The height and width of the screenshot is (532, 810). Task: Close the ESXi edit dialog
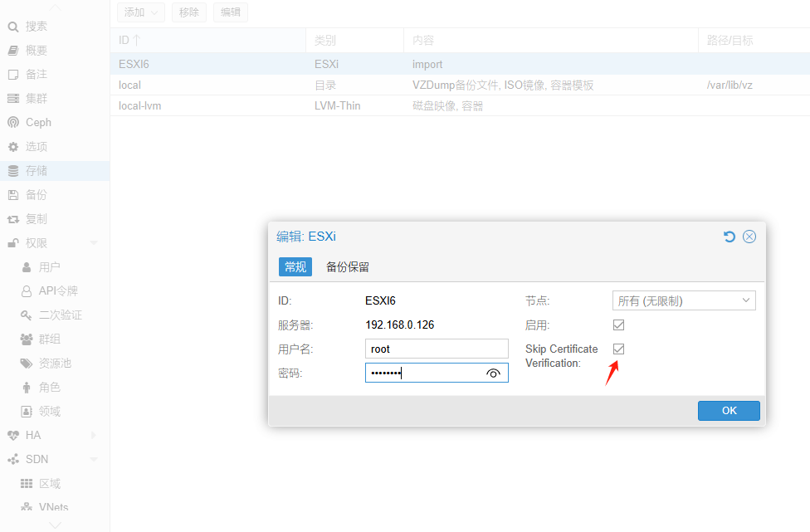coord(749,237)
